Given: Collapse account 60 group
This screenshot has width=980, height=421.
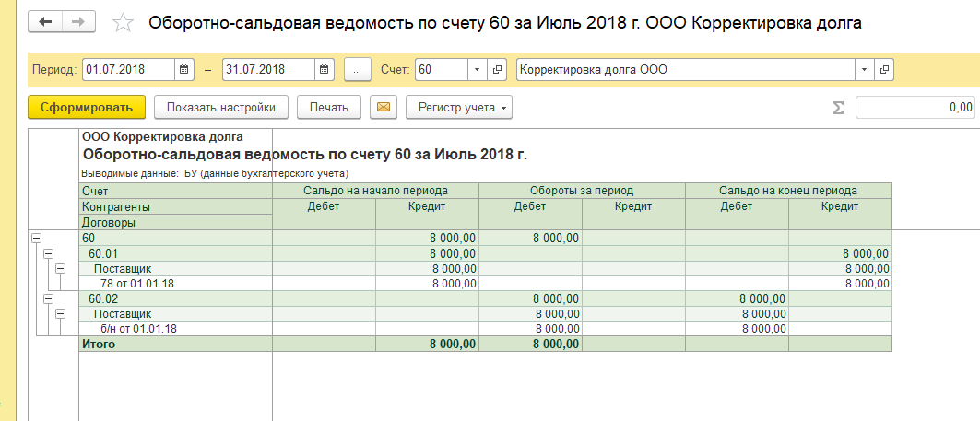Looking at the screenshot, I should [x=36, y=238].
